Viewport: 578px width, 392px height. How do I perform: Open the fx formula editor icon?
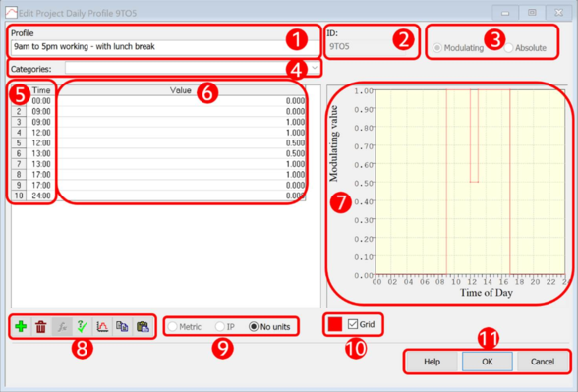point(62,326)
